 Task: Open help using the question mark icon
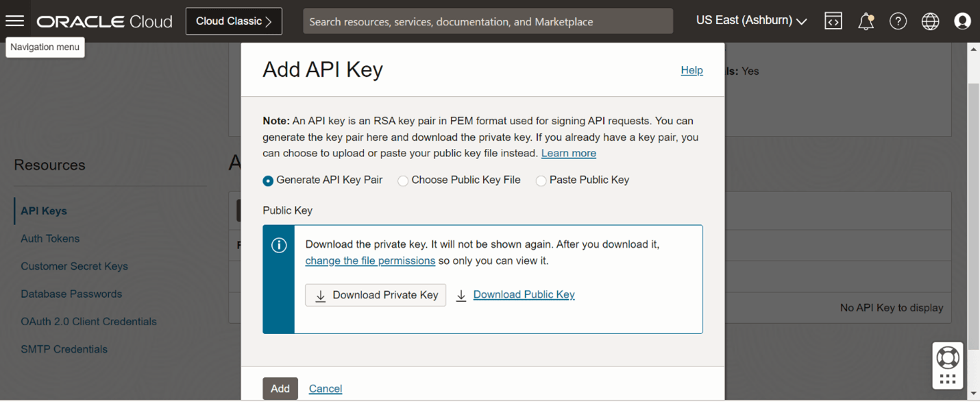898,21
